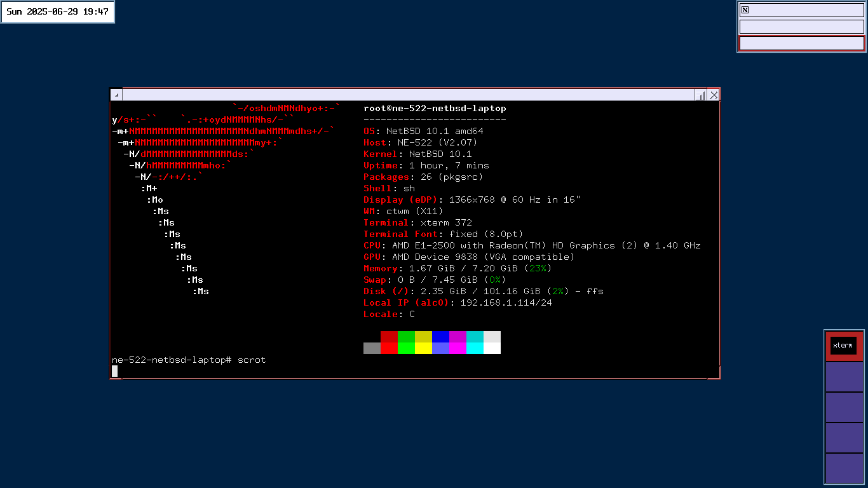Viewport: 868px width, 488px height.
Task: Click the X icon in the icon manager
Action: pyautogui.click(x=745, y=10)
